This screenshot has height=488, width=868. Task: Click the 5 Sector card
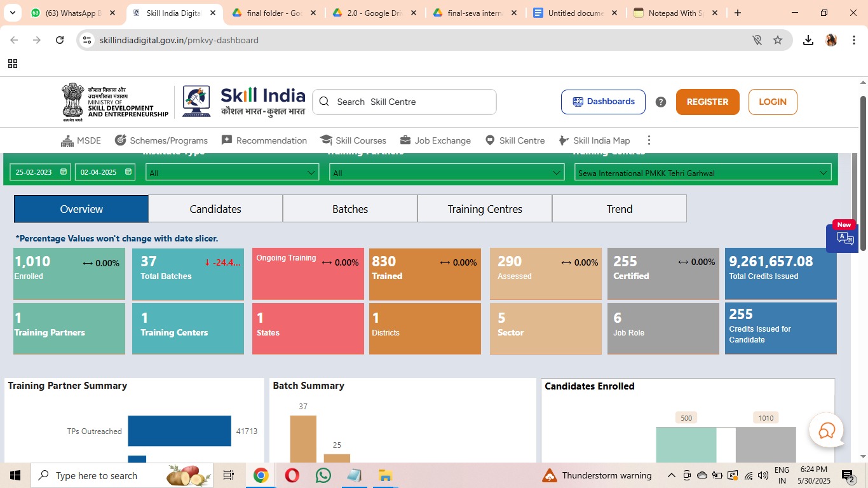pyautogui.click(x=546, y=329)
